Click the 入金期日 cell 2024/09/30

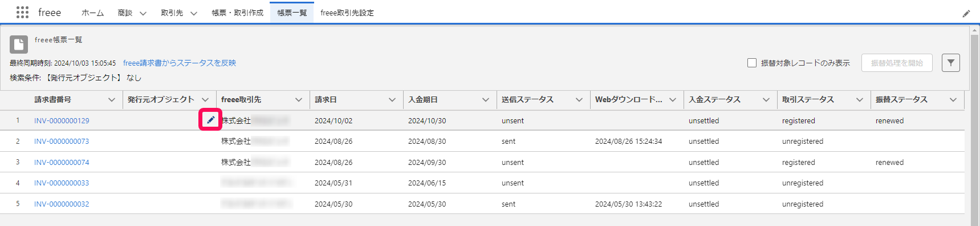pyautogui.click(x=427, y=162)
